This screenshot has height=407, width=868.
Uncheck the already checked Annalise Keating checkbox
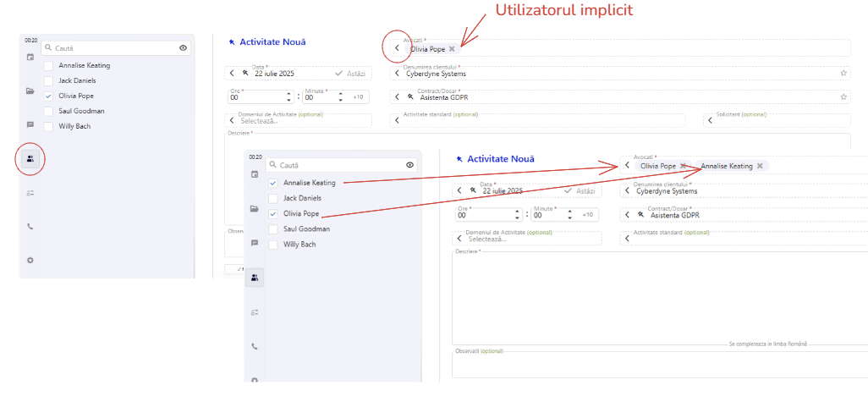pos(273,183)
